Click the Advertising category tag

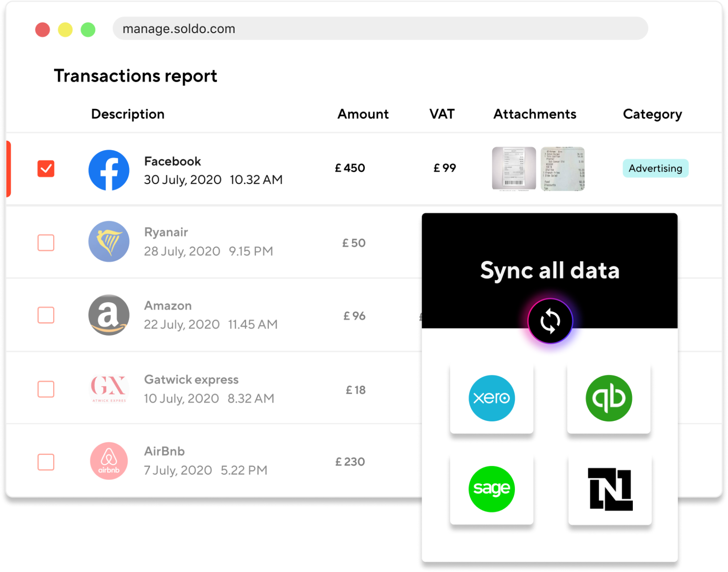click(656, 168)
